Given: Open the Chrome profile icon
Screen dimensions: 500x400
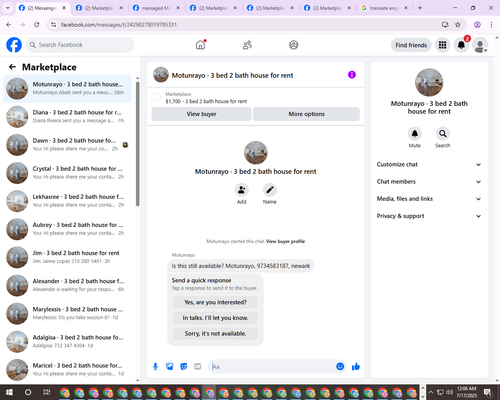Looking at the screenshot, I should 477,25.
